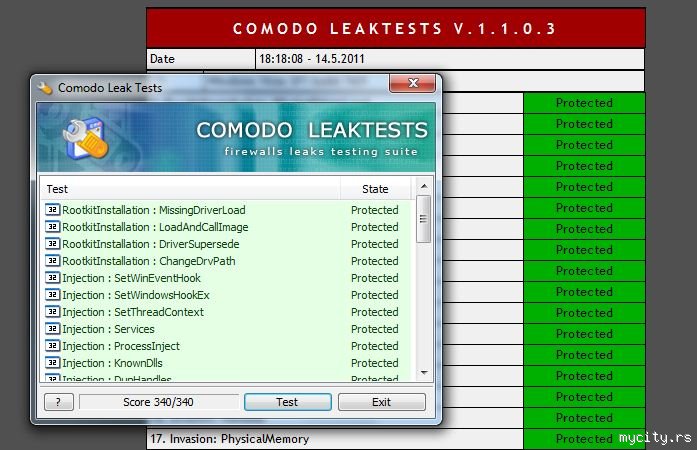Image resolution: width=697 pixels, height=450 pixels.
Task: Click the Exit button
Action: tap(381, 402)
